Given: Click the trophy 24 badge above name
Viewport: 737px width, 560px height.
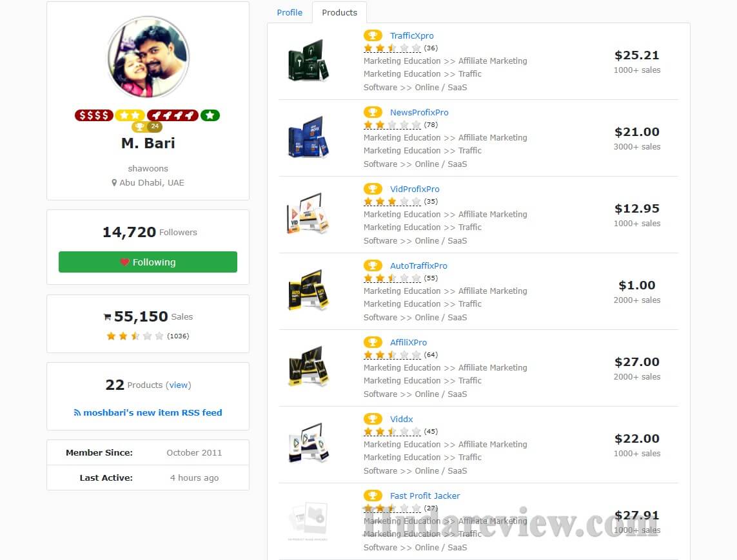Looking at the screenshot, I should tap(147, 126).
